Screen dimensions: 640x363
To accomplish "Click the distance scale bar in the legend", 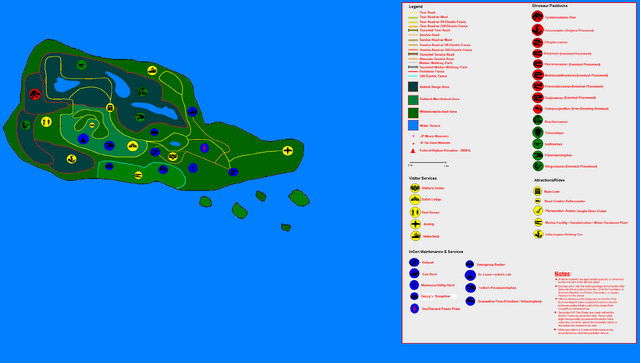I will click(x=428, y=163).
